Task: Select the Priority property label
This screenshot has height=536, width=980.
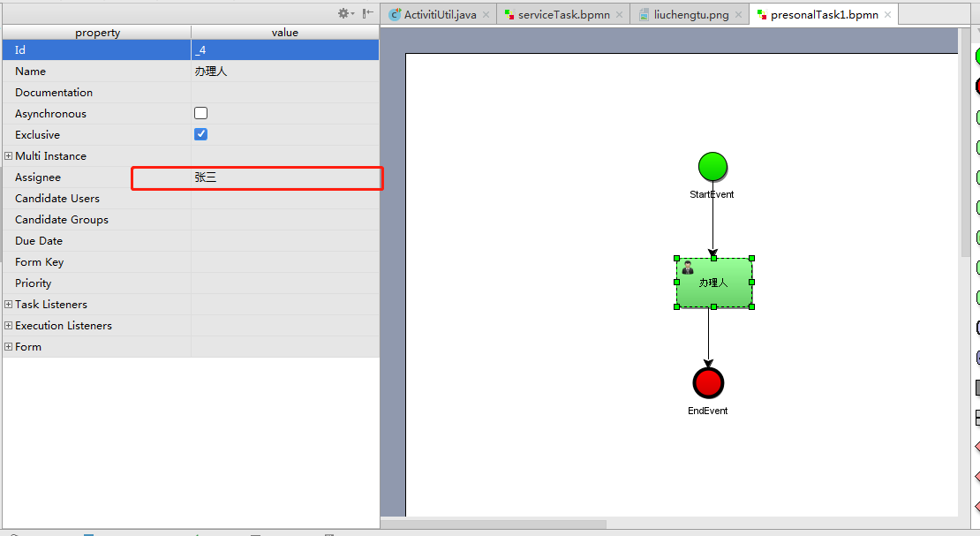Action: [x=34, y=283]
